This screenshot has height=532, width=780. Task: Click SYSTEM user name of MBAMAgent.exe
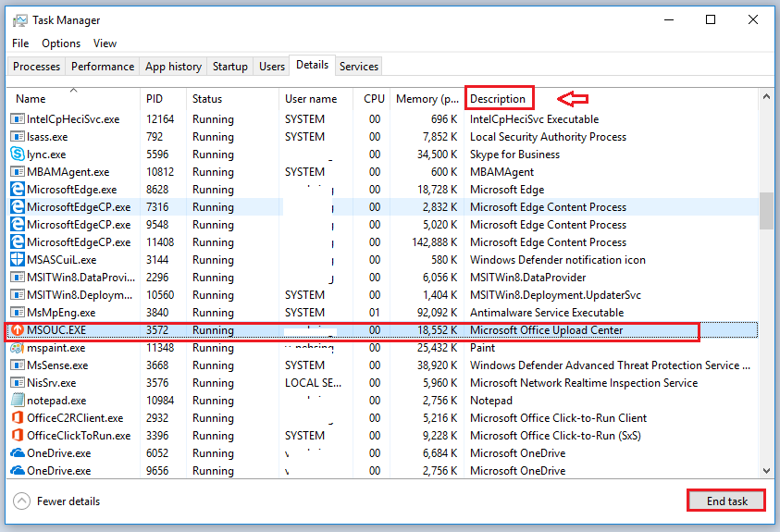[x=304, y=172]
